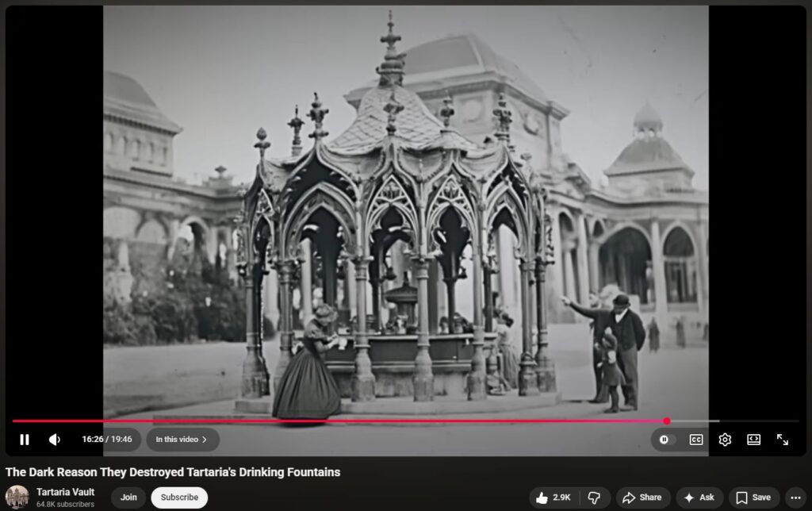The image size is (812, 511).
Task: Expand the 'In this video' chapters
Action: pos(182,440)
